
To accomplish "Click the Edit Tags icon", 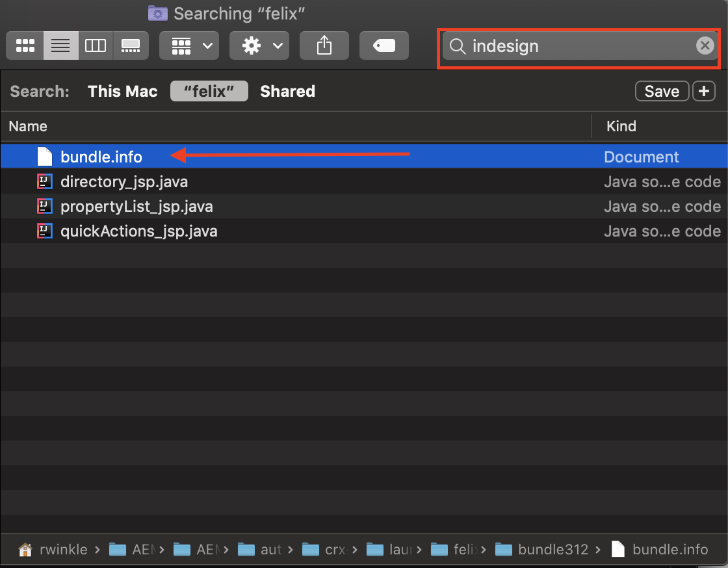I will point(383,45).
